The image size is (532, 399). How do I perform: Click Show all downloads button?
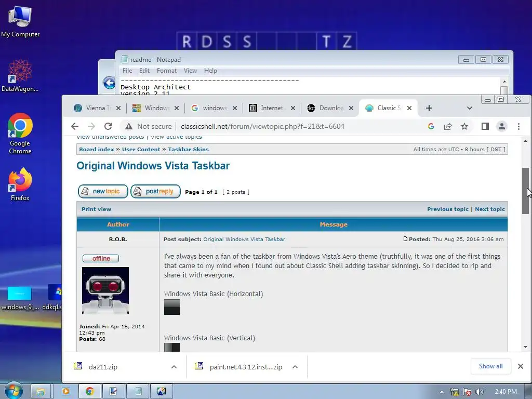click(490, 366)
